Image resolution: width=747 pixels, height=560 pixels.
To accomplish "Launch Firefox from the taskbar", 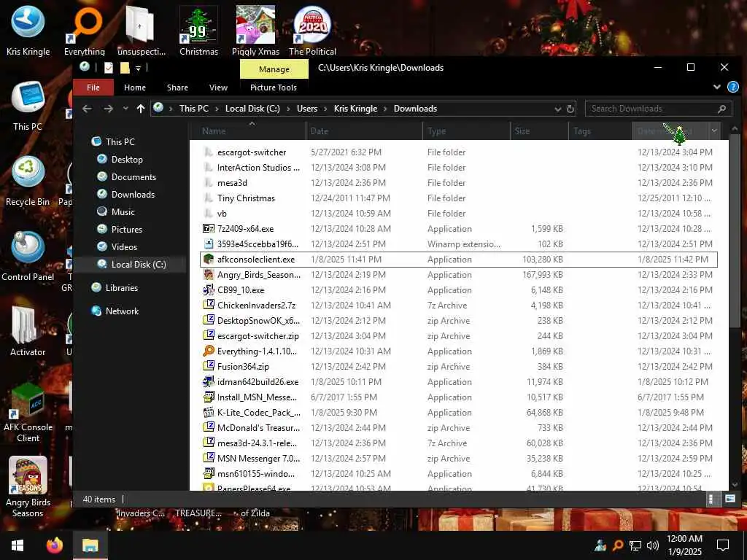I will coord(55,545).
